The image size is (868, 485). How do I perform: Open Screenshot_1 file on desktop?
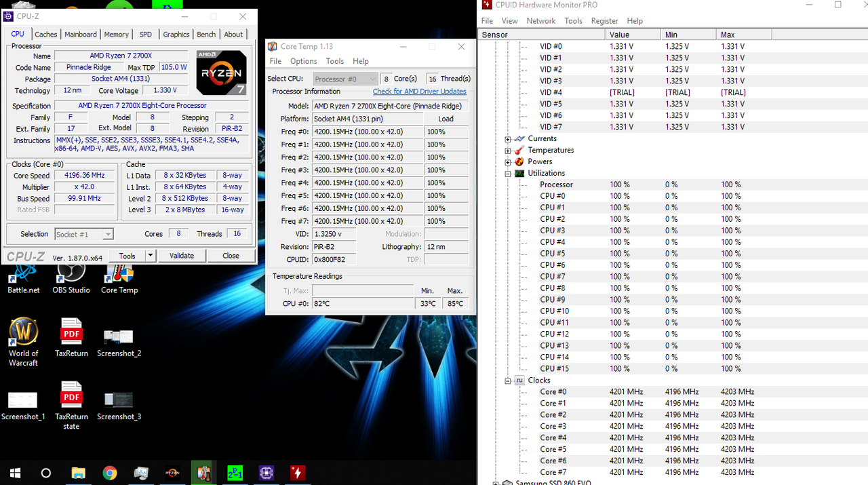23,406
